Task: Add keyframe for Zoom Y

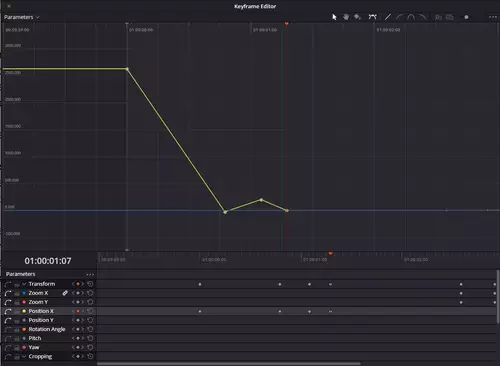Action: (x=78, y=302)
